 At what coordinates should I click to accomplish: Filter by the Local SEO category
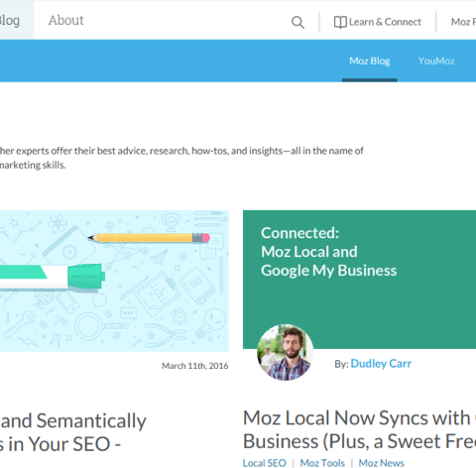pyautogui.click(x=264, y=463)
